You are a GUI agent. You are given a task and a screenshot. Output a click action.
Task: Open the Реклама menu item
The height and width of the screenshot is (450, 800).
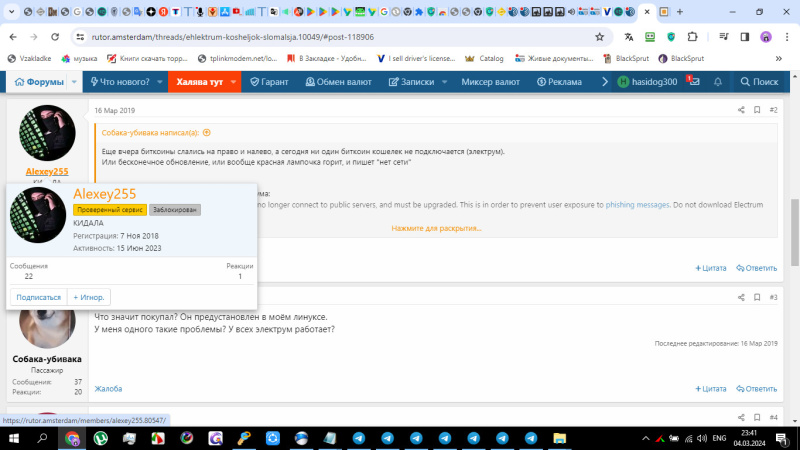point(559,82)
